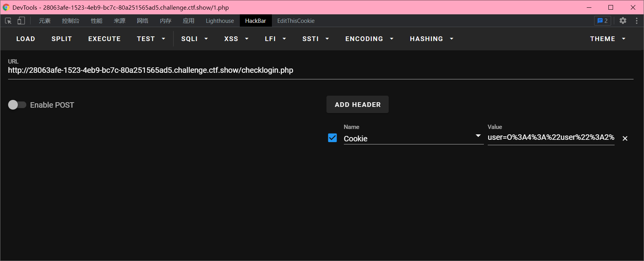
Task: Open the 来源 tab
Action: click(x=120, y=21)
